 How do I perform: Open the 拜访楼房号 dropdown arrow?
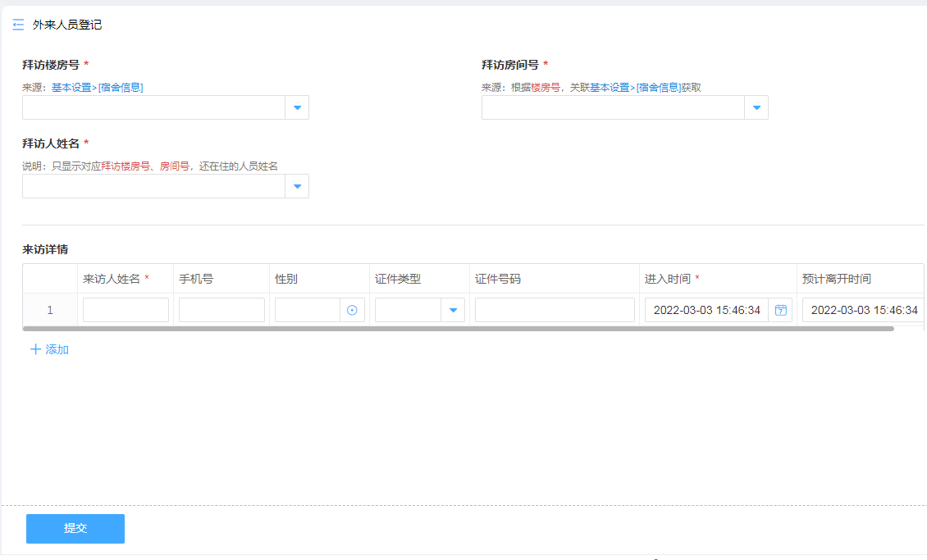coord(297,107)
